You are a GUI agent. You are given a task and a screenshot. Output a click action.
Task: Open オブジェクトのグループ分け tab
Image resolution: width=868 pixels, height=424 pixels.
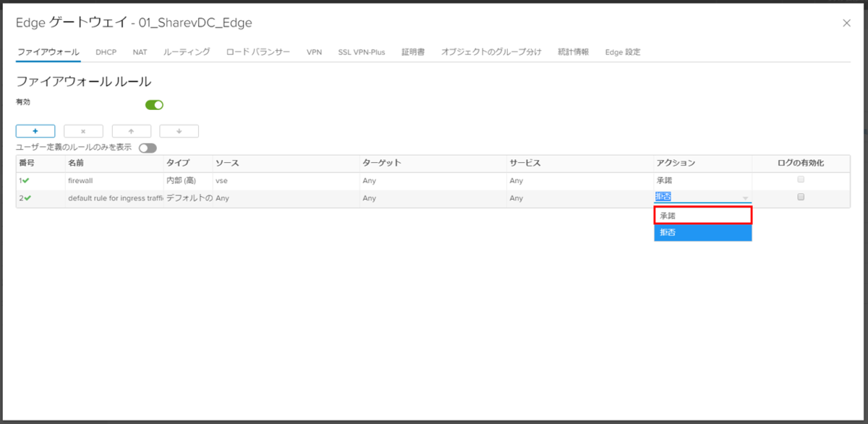[491, 52]
